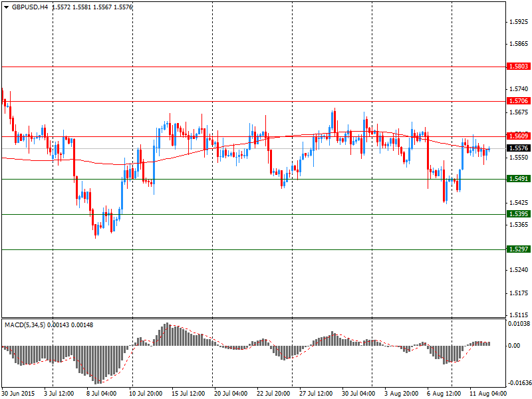Click the MACD scale value 0.00
The image size is (532, 399).
515,345
